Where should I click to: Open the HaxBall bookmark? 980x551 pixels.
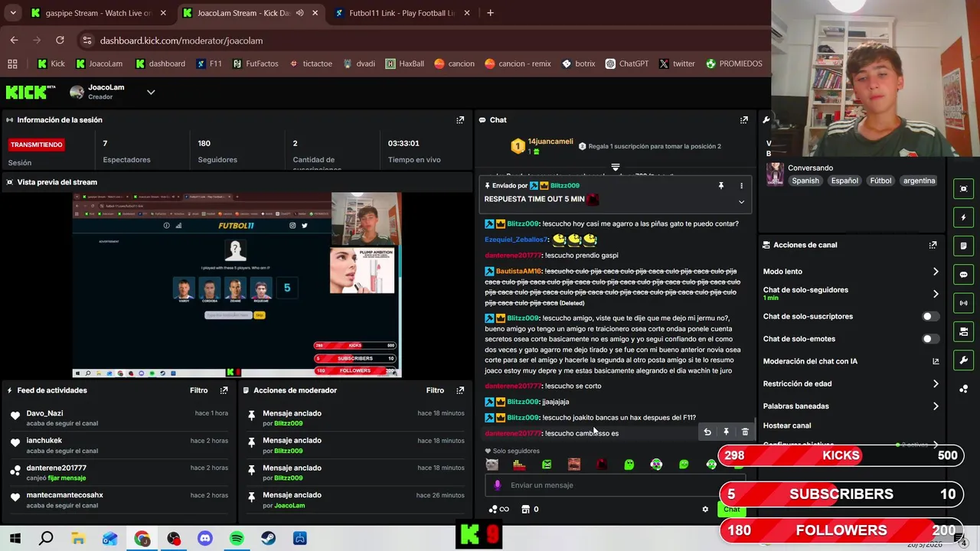(x=404, y=64)
